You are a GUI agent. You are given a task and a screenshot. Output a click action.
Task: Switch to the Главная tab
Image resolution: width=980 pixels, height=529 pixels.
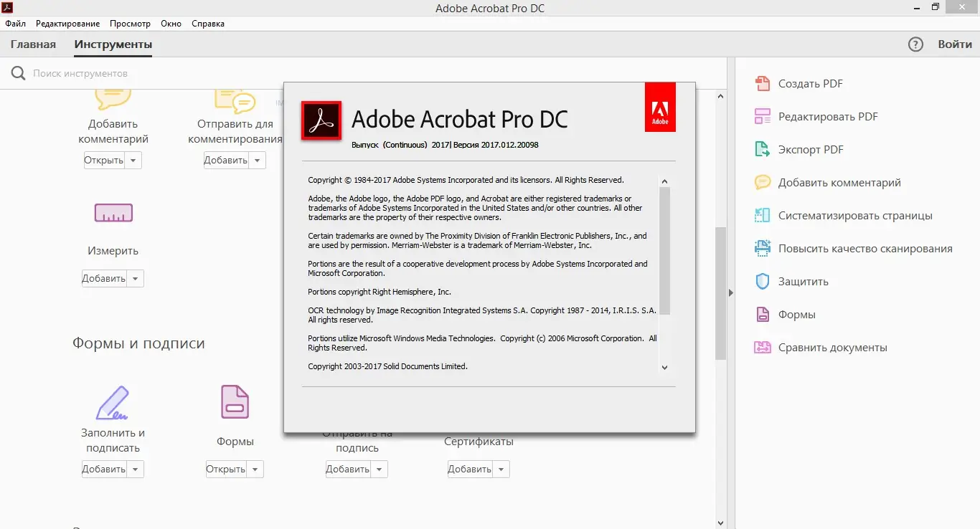pyautogui.click(x=33, y=44)
